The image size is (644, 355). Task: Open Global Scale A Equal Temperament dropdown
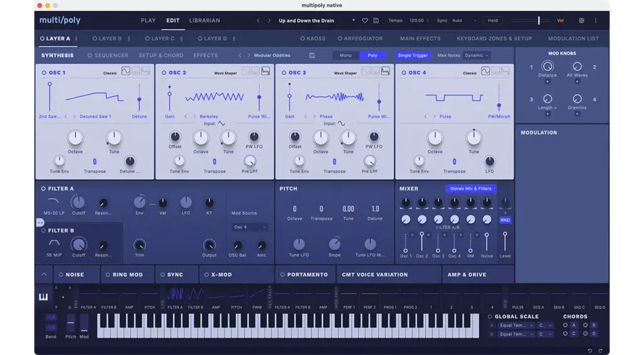coord(516,325)
